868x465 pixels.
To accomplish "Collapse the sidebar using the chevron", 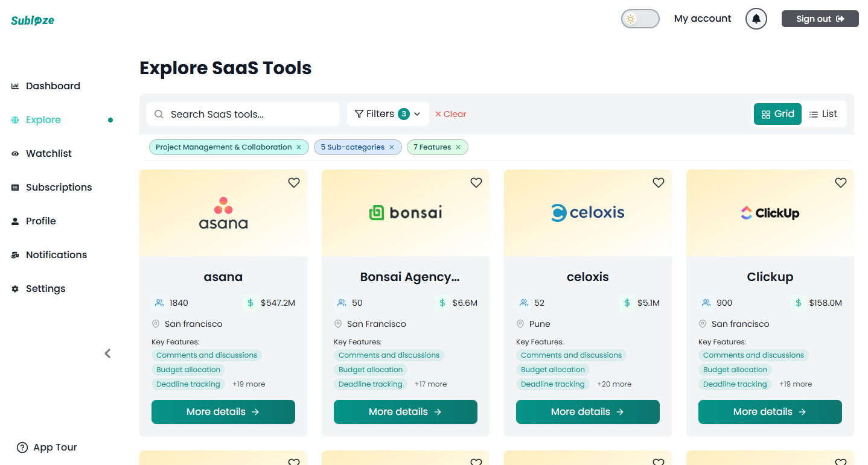I will pyautogui.click(x=107, y=353).
